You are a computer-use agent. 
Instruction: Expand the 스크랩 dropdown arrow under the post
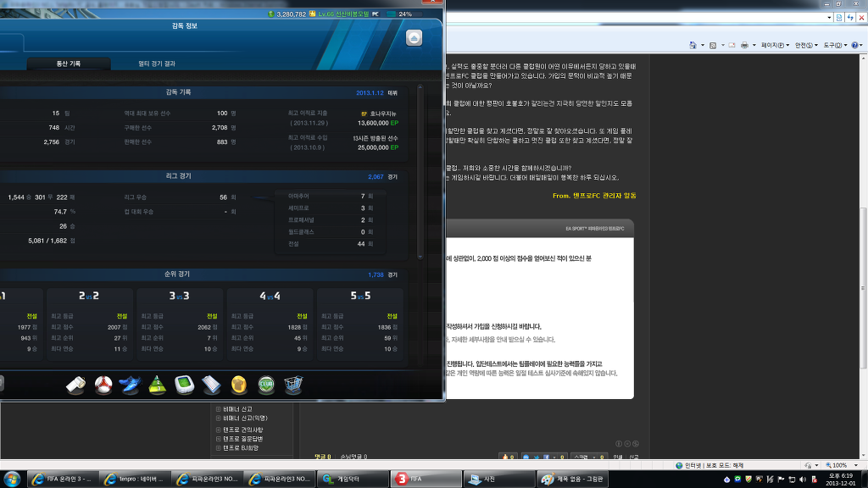(x=594, y=457)
